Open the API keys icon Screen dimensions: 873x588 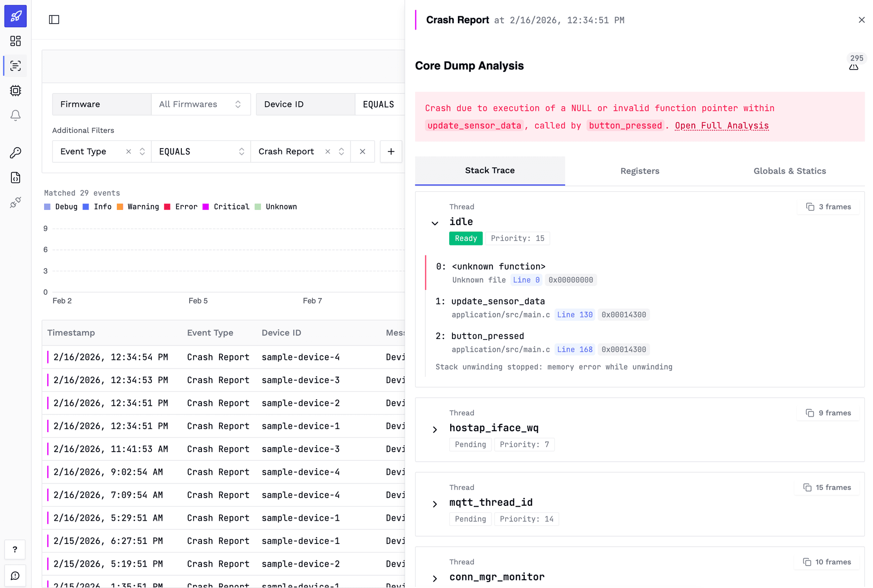click(x=15, y=153)
